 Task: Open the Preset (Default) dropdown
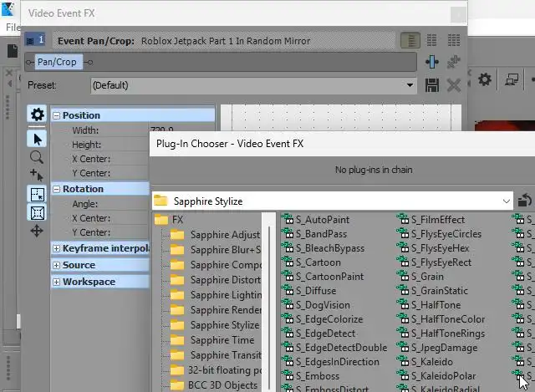click(253, 85)
